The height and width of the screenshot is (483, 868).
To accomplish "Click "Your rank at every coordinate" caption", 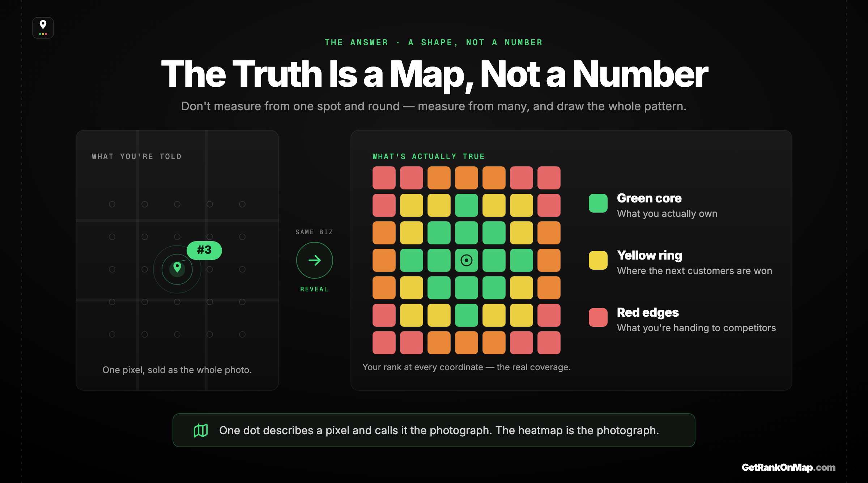I will pos(467,367).
